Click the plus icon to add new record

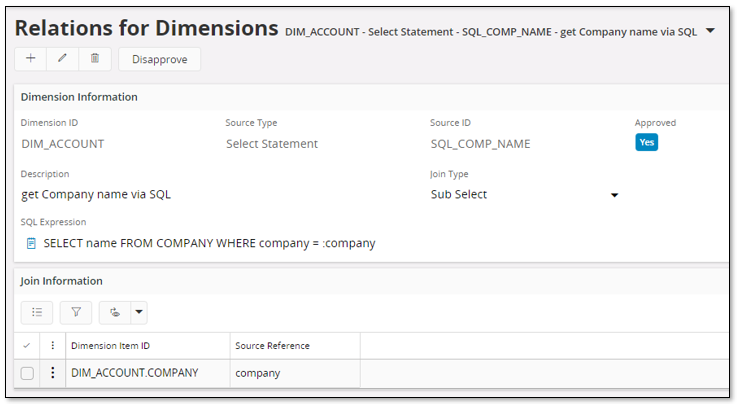point(30,59)
